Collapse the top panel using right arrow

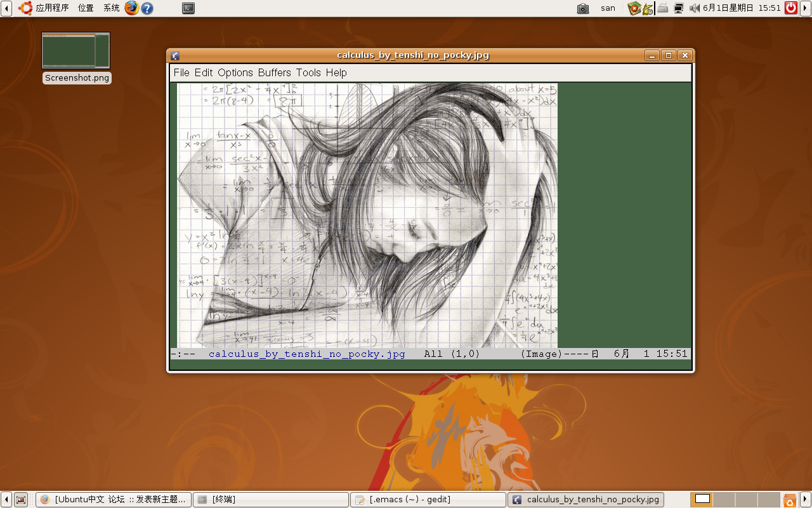806,8
